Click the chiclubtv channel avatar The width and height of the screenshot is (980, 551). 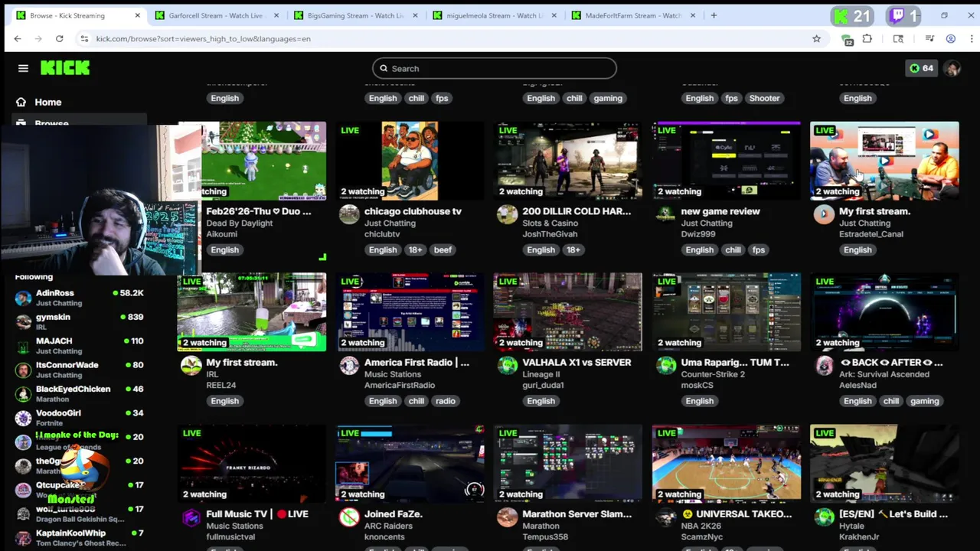click(349, 214)
